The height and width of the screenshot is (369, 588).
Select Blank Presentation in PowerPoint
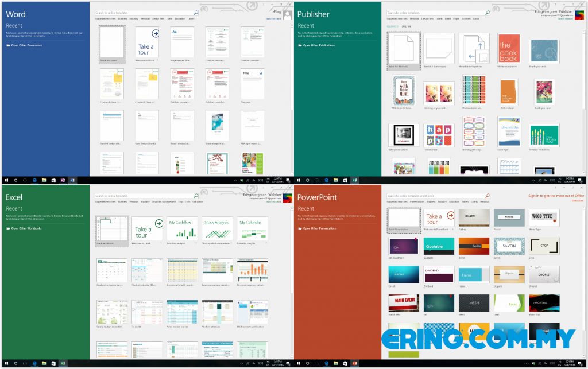tap(404, 220)
